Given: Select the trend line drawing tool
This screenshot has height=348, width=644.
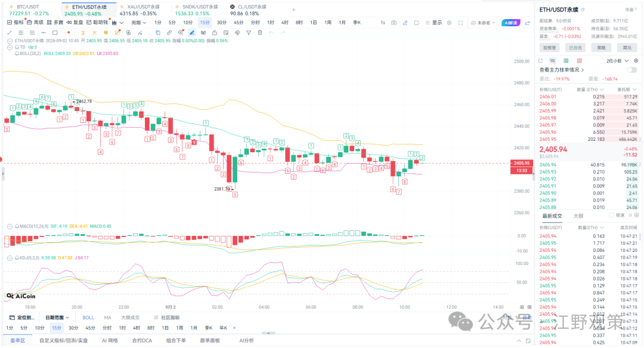Looking at the screenshot, I should [x=10, y=32].
